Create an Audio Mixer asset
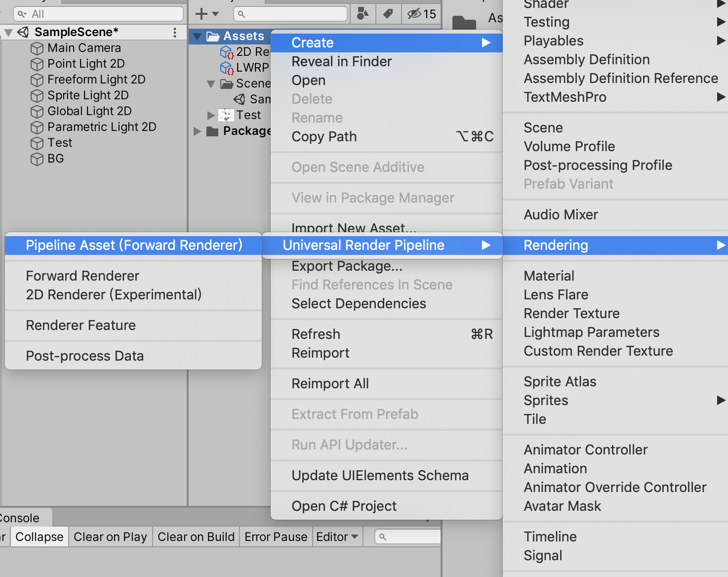The height and width of the screenshot is (577, 728). (x=615, y=214)
